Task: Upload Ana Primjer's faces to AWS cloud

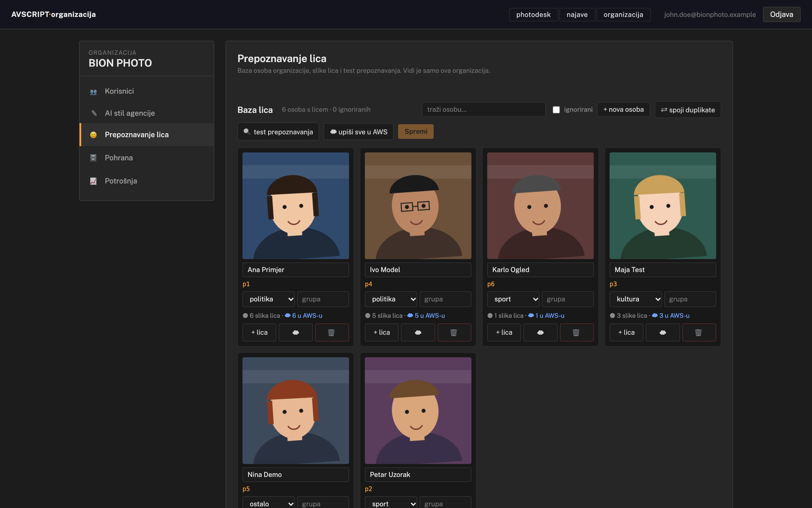Action: tap(295, 332)
